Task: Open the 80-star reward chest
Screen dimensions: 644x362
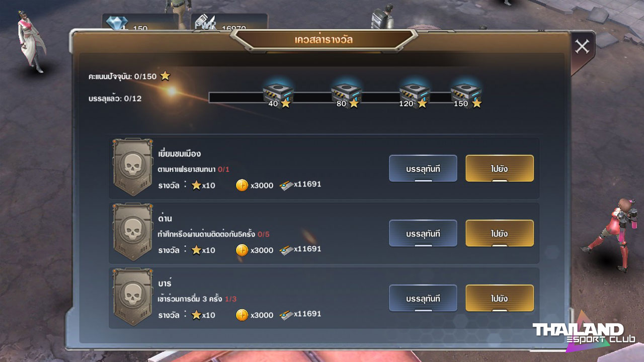Action: tap(346, 93)
